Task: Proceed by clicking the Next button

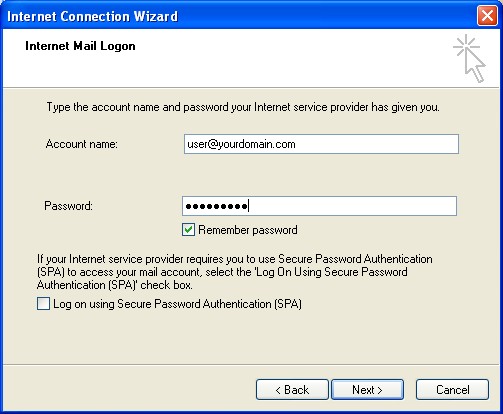Action: click(367, 389)
